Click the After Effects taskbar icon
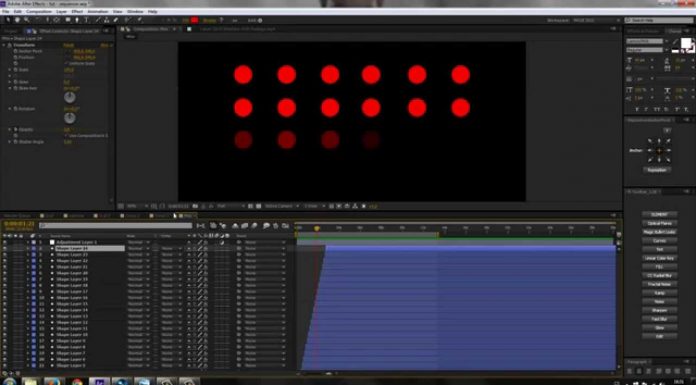 (99, 381)
